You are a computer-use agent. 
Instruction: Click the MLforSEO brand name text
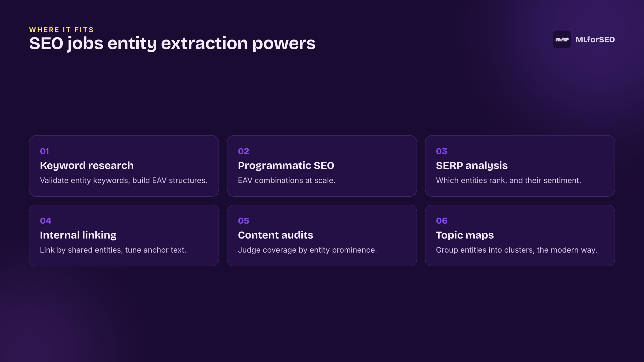tap(595, 40)
